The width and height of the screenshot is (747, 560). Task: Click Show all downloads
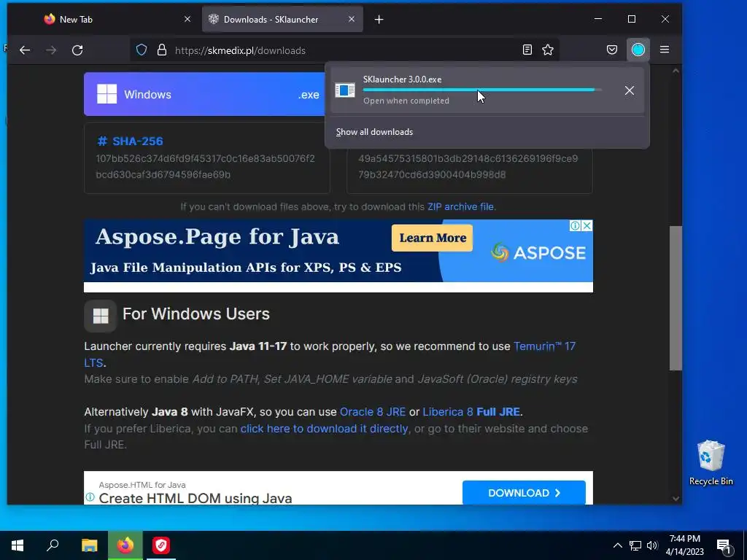pos(374,132)
